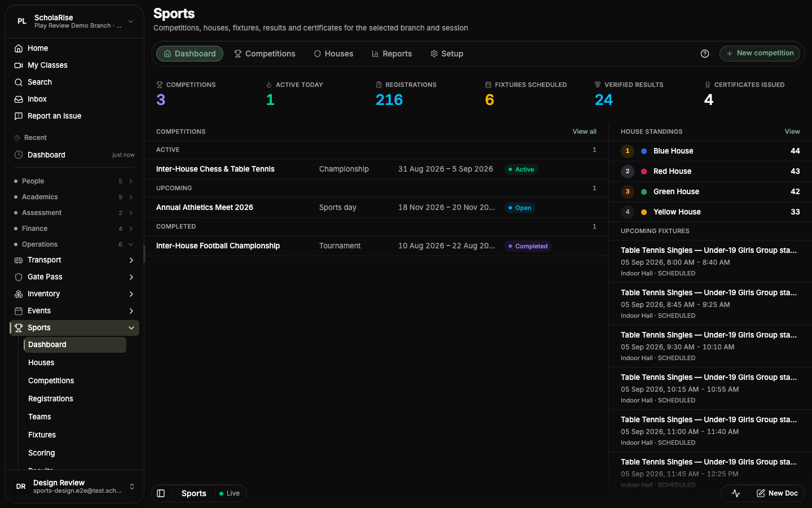Click the Live status indicator
The height and width of the screenshot is (508, 812).
tap(230, 493)
